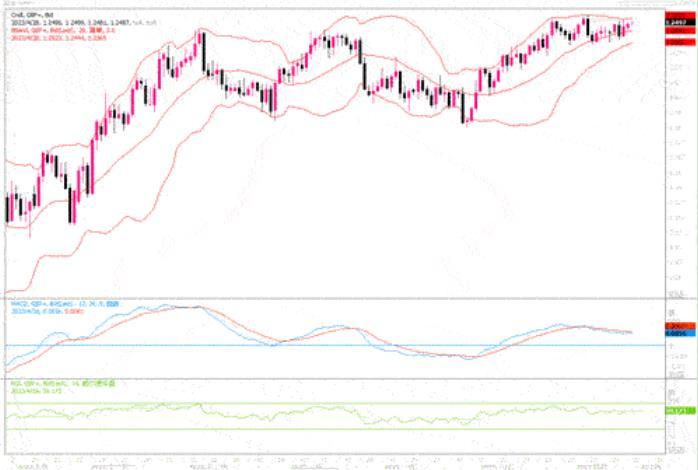Select the green RSI indicator legend label
This screenshot has height=470, width=698.
pos(62,384)
